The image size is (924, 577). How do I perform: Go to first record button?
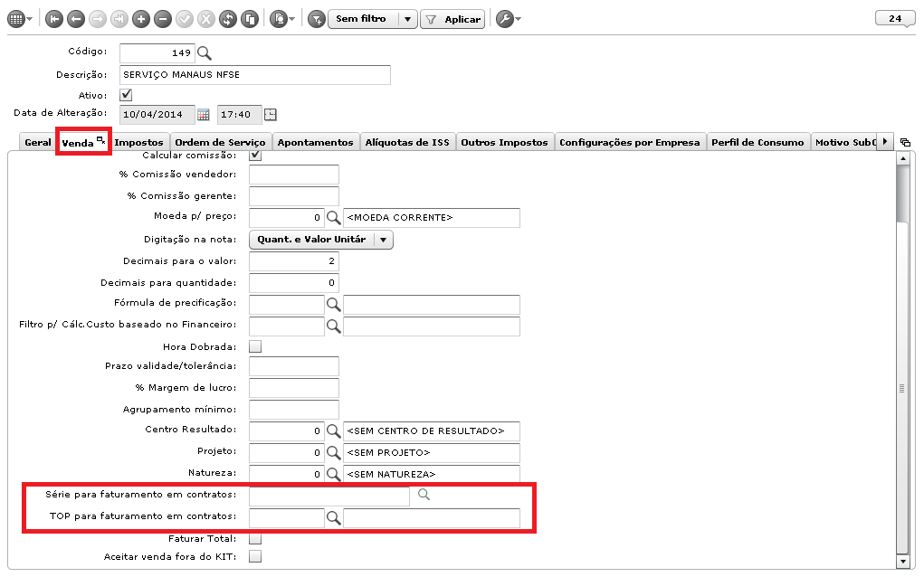coord(54,19)
